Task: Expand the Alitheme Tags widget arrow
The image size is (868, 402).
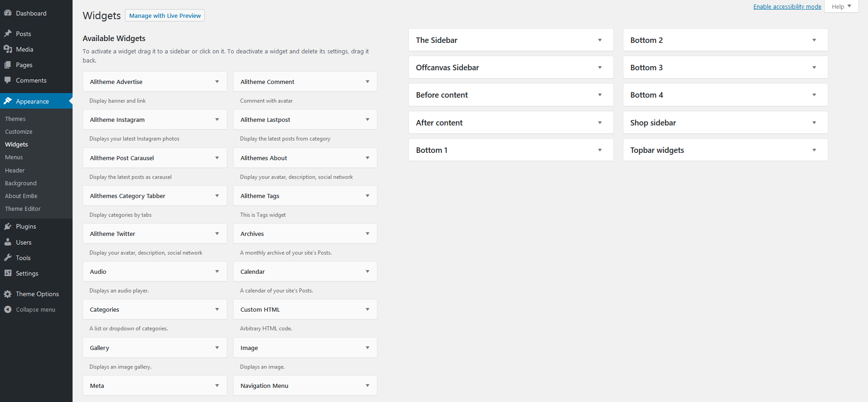Action: click(x=368, y=196)
